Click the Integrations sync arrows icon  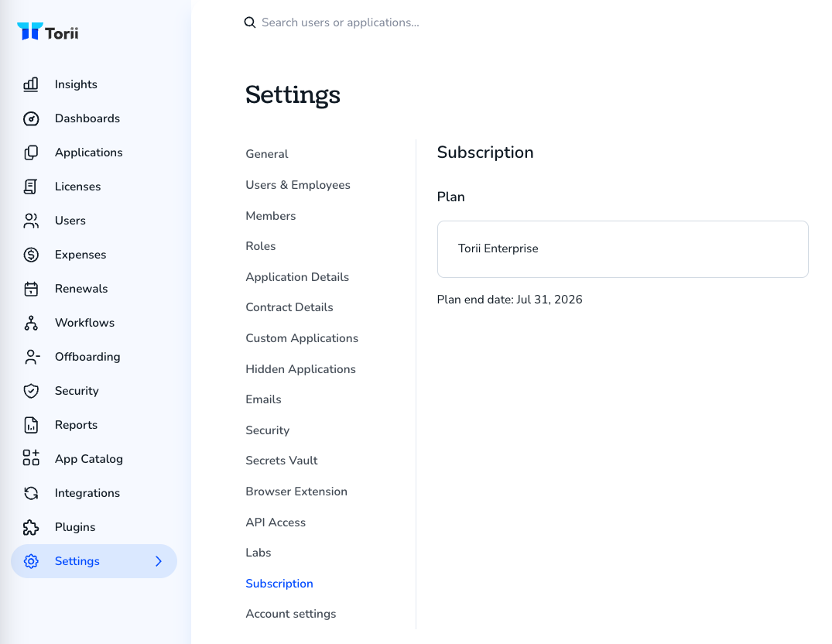(x=31, y=493)
